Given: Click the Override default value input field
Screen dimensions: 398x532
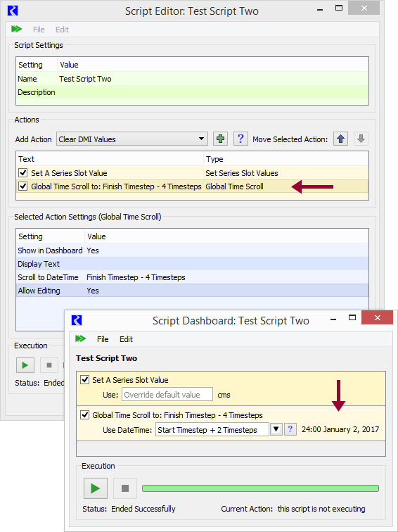Looking at the screenshot, I should coord(167,395).
